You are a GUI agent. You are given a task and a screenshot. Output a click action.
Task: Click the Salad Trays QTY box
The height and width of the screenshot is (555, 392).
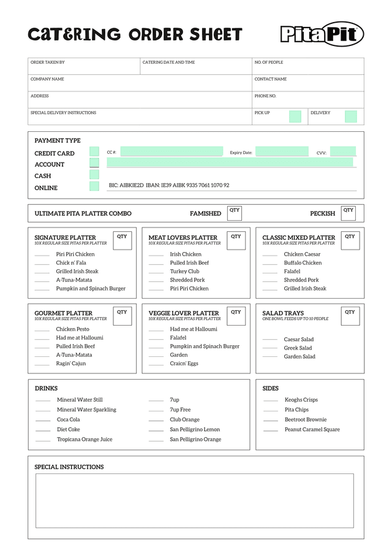[350, 316]
